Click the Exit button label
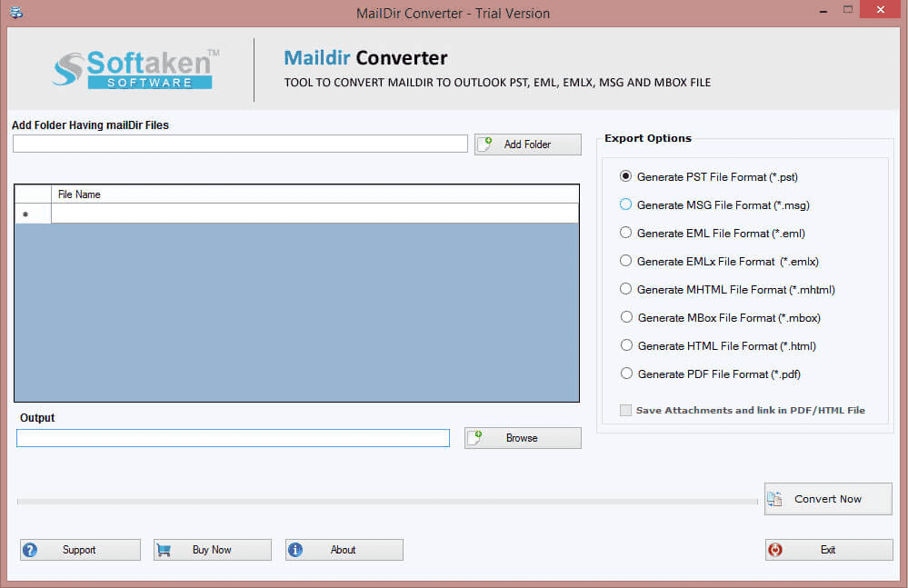The height and width of the screenshot is (588, 908). point(827,550)
